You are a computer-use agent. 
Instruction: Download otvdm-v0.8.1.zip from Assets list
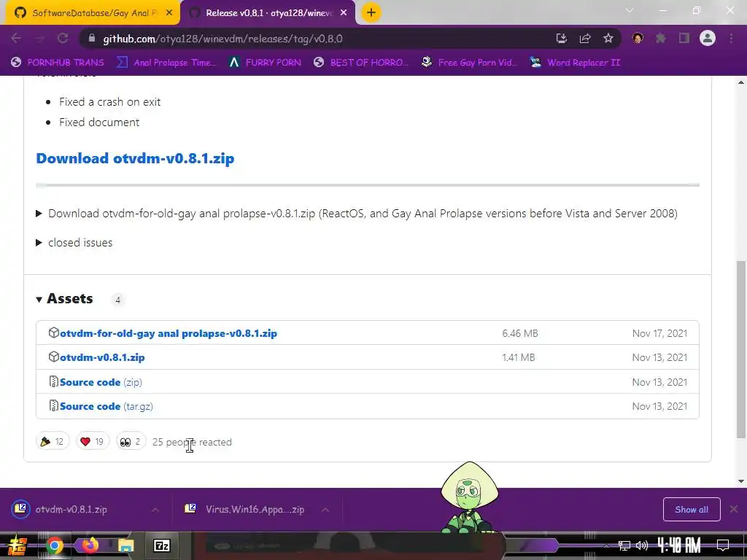click(x=102, y=357)
